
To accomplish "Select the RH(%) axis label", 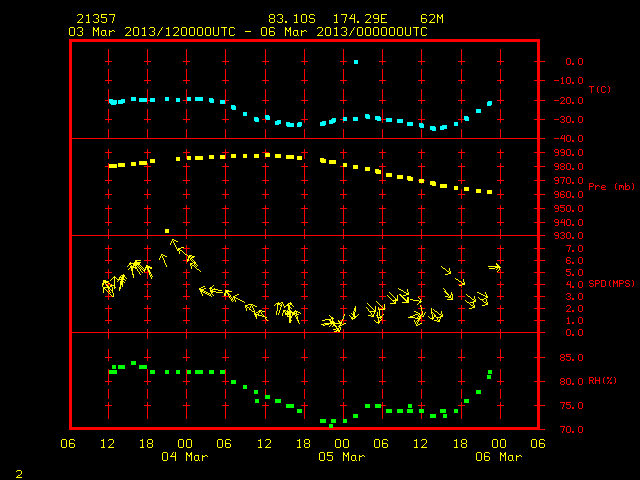I will (602, 381).
